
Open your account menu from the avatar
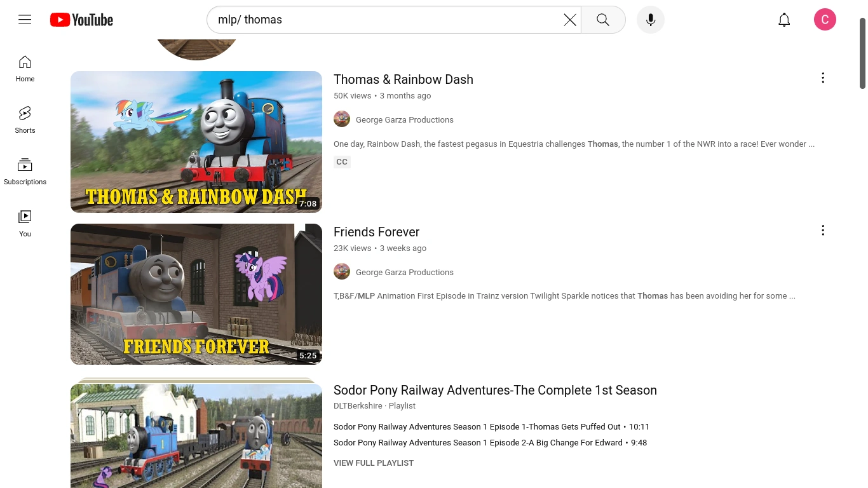tap(825, 20)
